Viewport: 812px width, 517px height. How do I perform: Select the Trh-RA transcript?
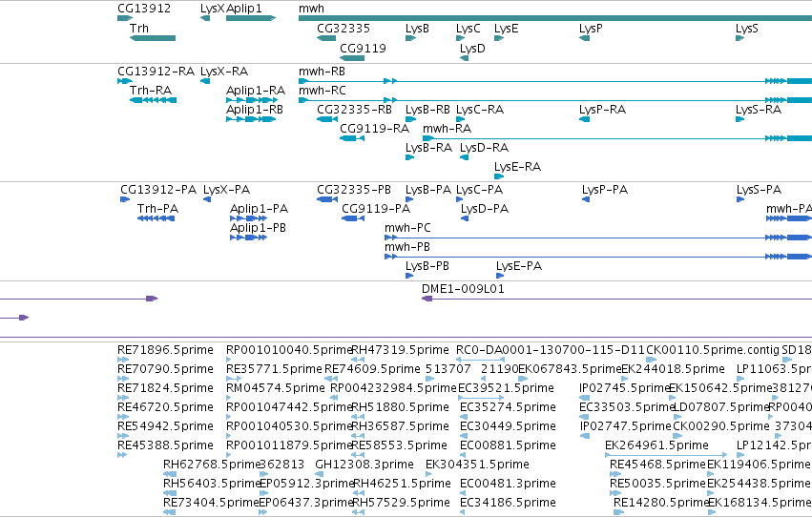tap(153, 100)
